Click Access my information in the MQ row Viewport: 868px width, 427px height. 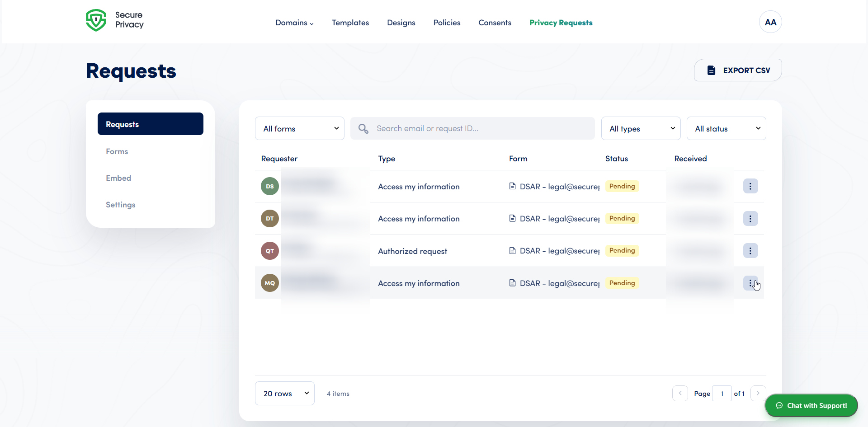click(x=419, y=283)
